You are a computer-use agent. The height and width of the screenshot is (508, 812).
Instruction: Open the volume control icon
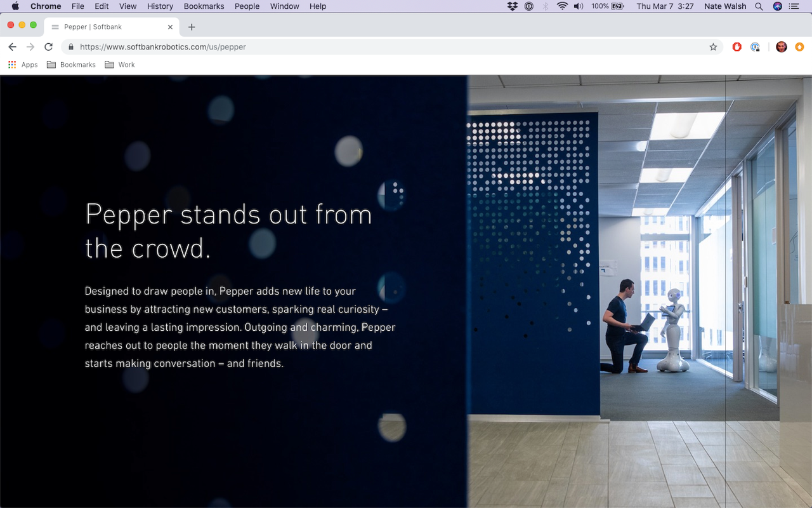point(579,6)
